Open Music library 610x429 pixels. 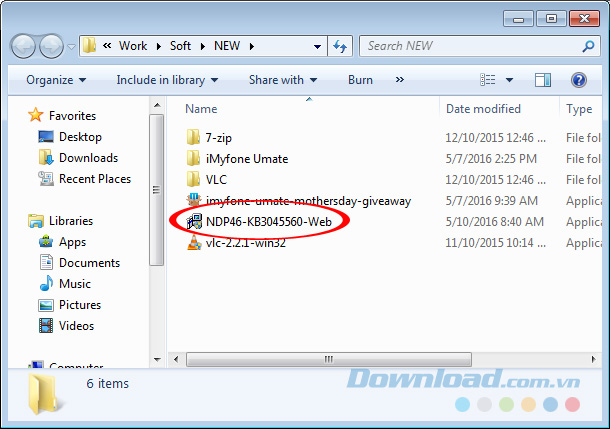tap(75, 284)
